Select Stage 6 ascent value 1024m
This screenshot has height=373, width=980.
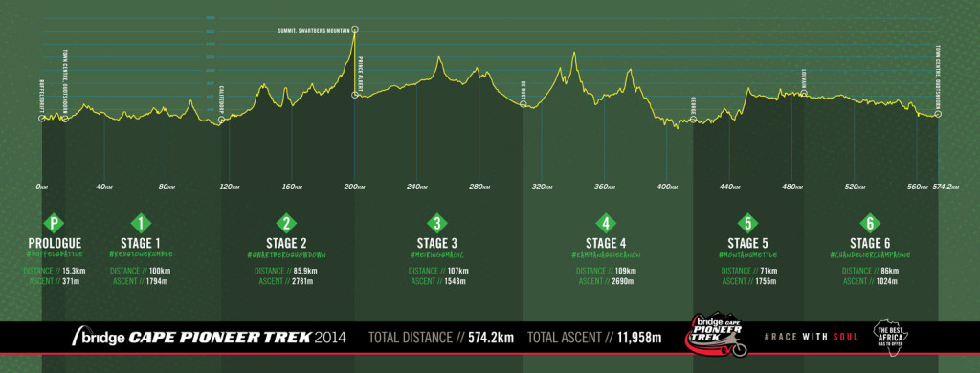886,282
